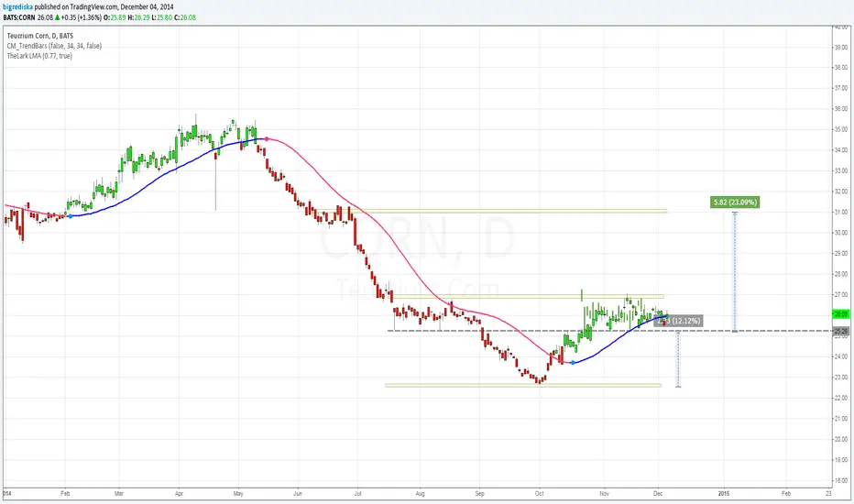854x504 pixels.
Task: Select the BATS:CORN ticker symbol
Action: 19,17
